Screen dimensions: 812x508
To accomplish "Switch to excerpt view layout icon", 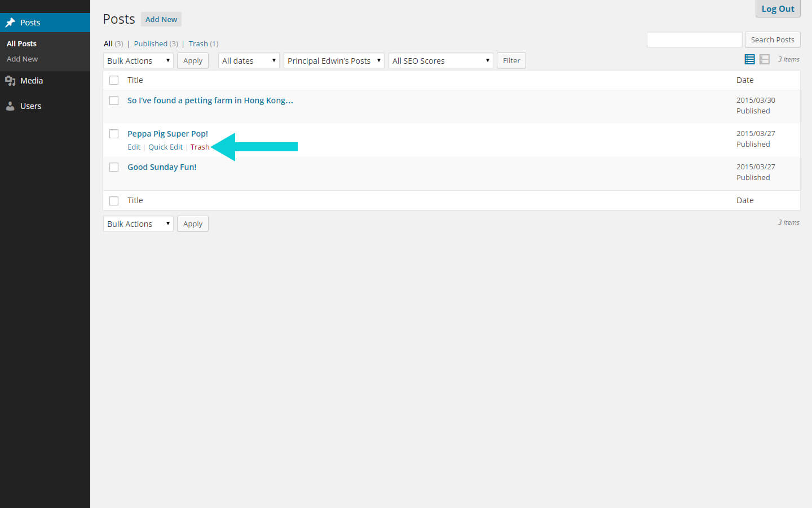I will pyautogui.click(x=765, y=59).
